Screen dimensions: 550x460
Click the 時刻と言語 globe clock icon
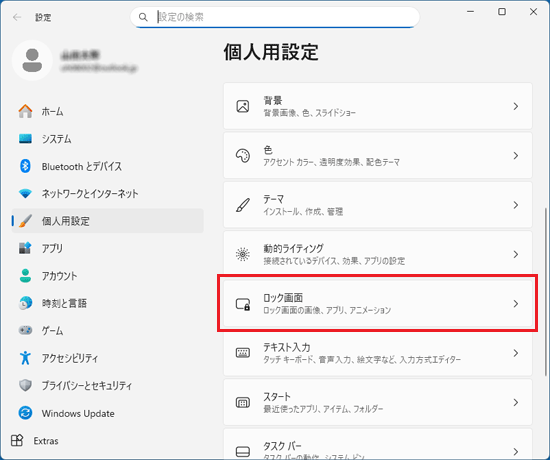25,303
